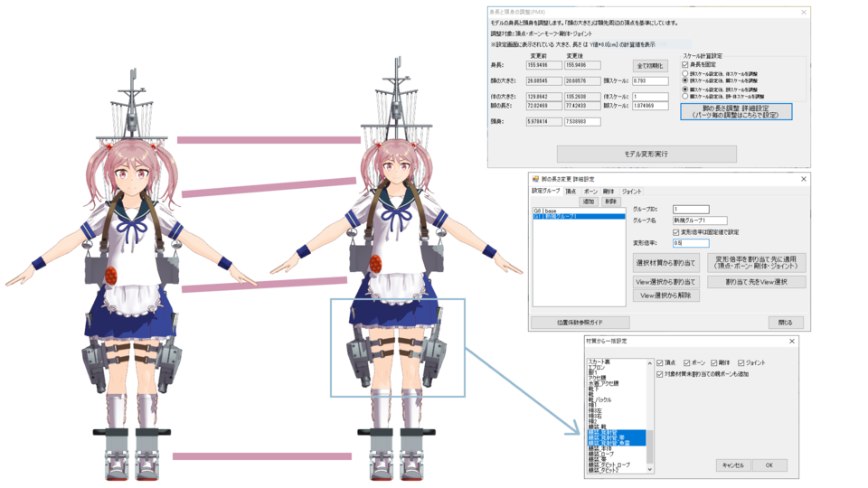Click the material list scrollbar thumb
This screenshot has width=868, height=488.
tap(650, 447)
